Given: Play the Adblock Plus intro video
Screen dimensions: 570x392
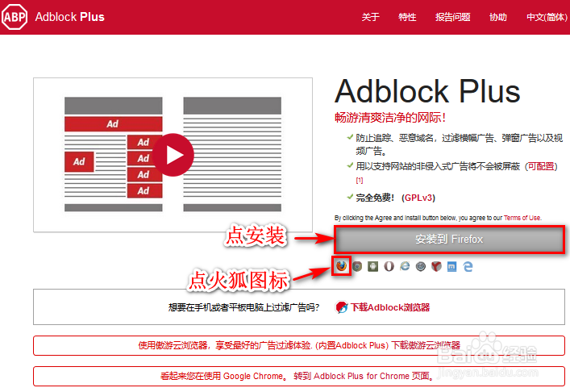Looking at the screenshot, I should pyautogui.click(x=173, y=155).
